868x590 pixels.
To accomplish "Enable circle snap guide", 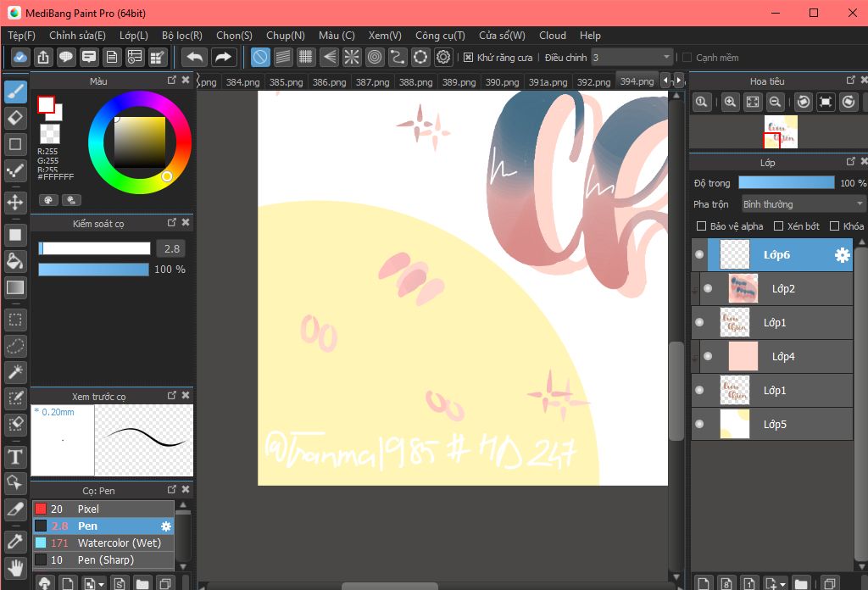I will tap(375, 57).
